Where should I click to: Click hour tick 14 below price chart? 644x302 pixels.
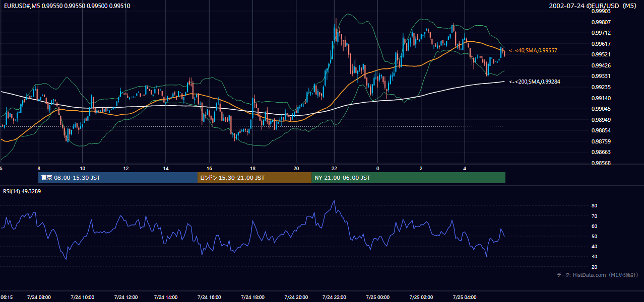166,168
